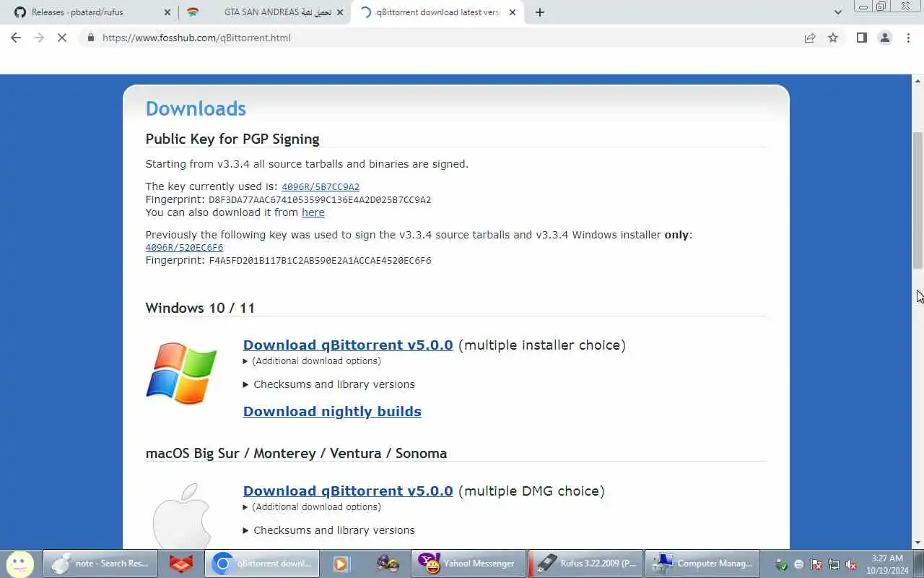Click the scrollbar down arrow
924x578 pixels.
pyautogui.click(x=918, y=543)
